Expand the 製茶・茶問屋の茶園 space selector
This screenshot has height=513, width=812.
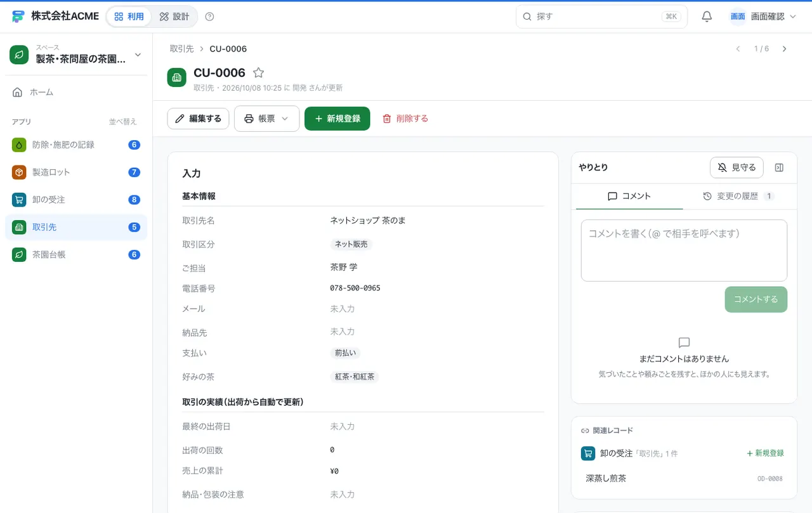click(76, 55)
